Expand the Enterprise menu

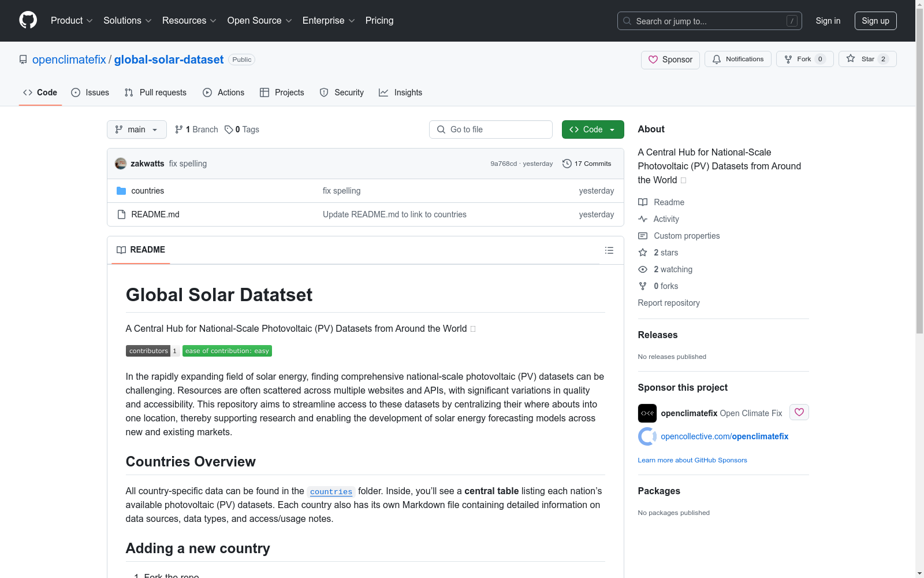329,21
